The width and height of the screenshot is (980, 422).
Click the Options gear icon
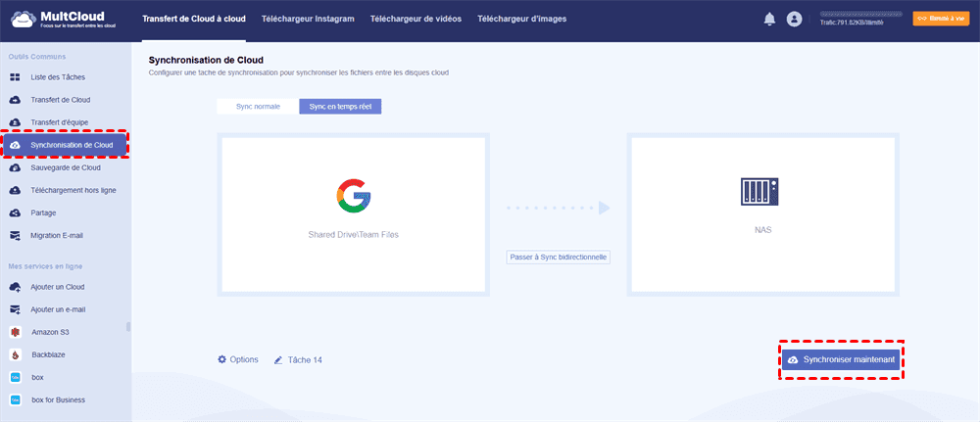221,359
